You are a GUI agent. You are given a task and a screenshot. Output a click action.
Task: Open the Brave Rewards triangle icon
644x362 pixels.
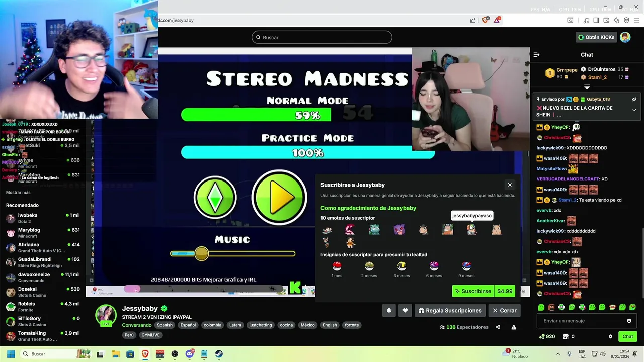pyautogui.click(x=497, y=20)
